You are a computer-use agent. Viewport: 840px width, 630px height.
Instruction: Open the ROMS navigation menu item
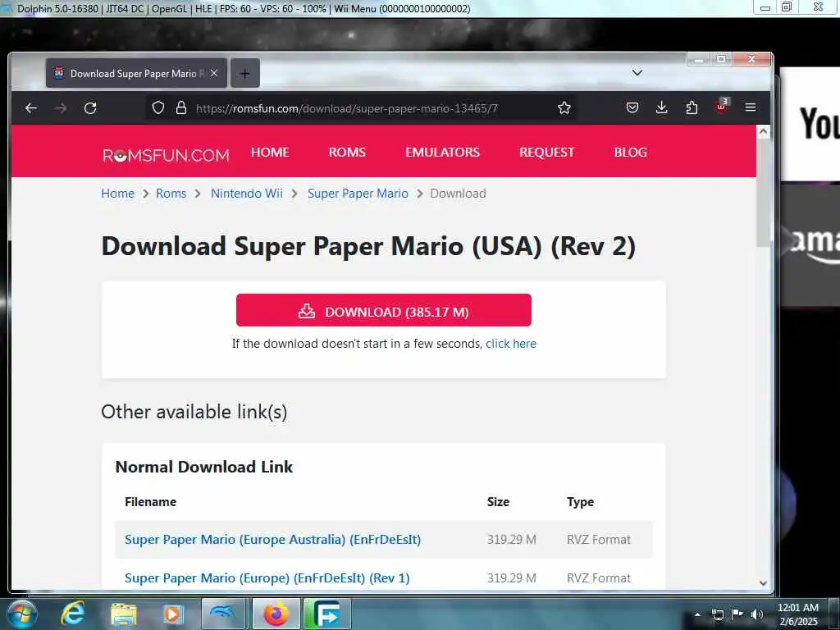347,152
